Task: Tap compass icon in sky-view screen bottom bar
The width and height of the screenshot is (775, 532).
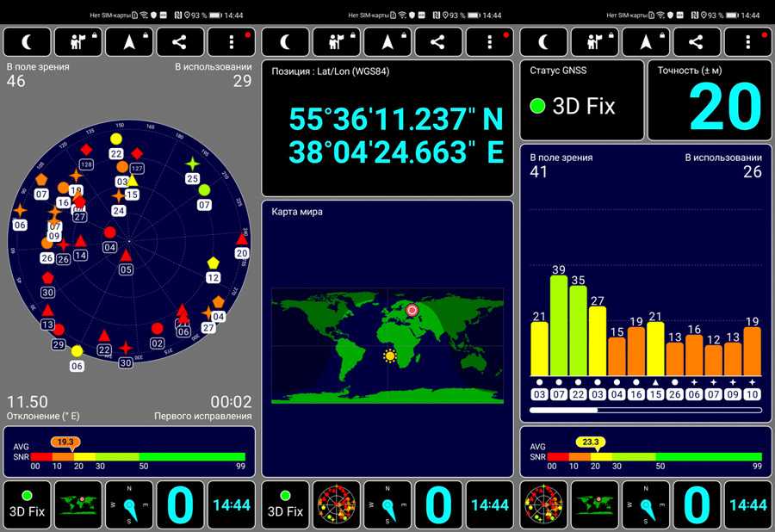Action: point(129,504)
